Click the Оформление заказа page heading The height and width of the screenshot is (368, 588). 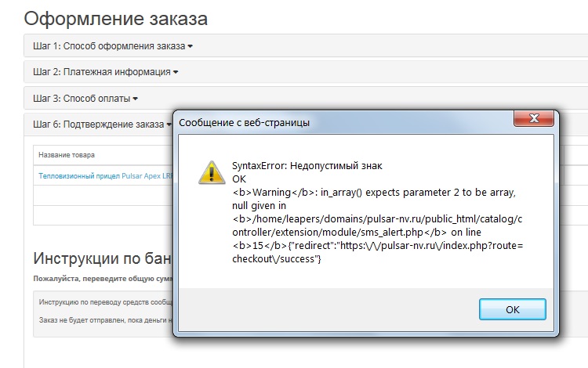(x=116, y=18)
